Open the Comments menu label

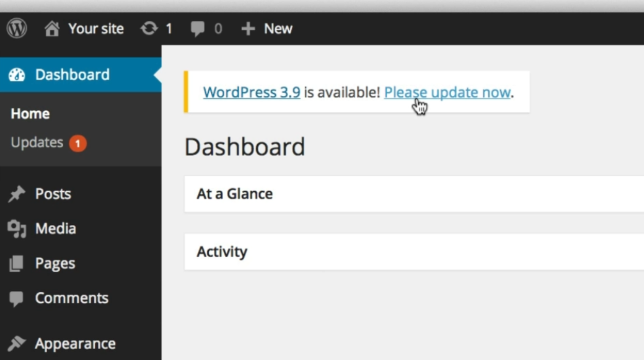(x=71, y=298)
